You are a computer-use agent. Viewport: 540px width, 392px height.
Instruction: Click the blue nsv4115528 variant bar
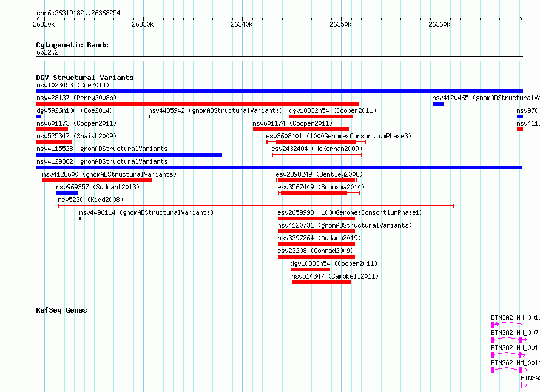click(129, 155)
